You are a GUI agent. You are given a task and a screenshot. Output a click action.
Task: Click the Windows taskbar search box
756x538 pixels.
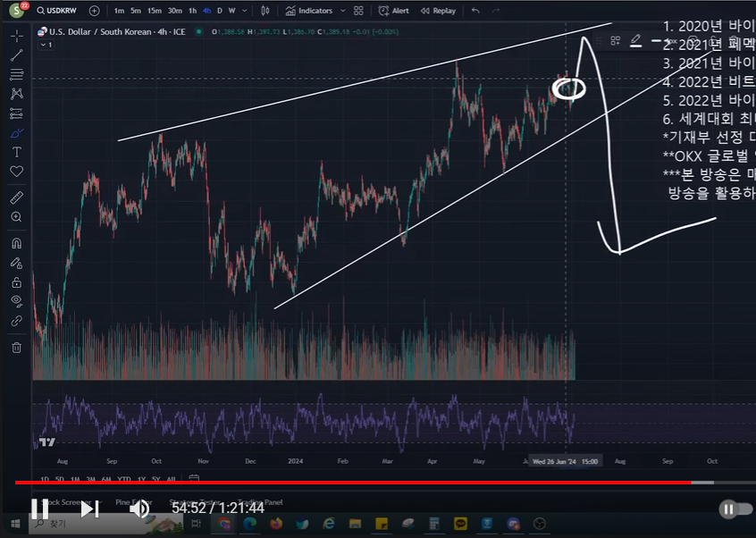pyautogui.click(x=106, y=524)
